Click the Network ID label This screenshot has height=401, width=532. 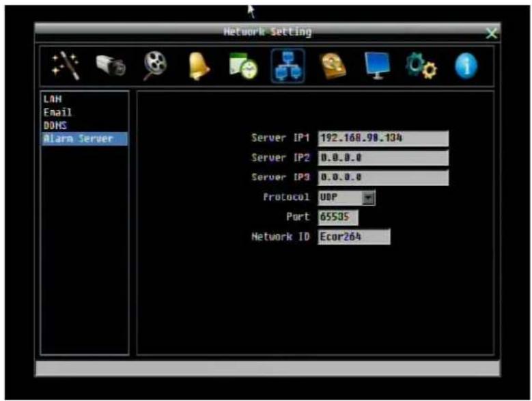click(x=280, y=236)
